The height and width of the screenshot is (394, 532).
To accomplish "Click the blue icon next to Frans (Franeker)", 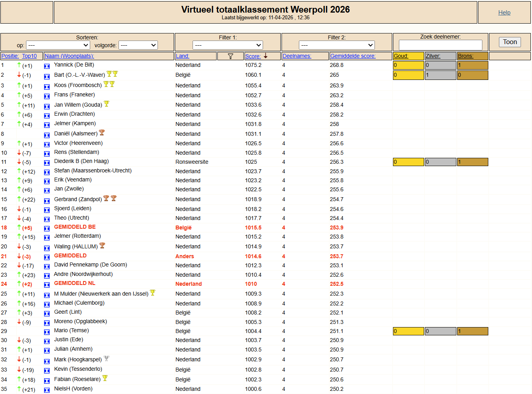I will (47, 96).
